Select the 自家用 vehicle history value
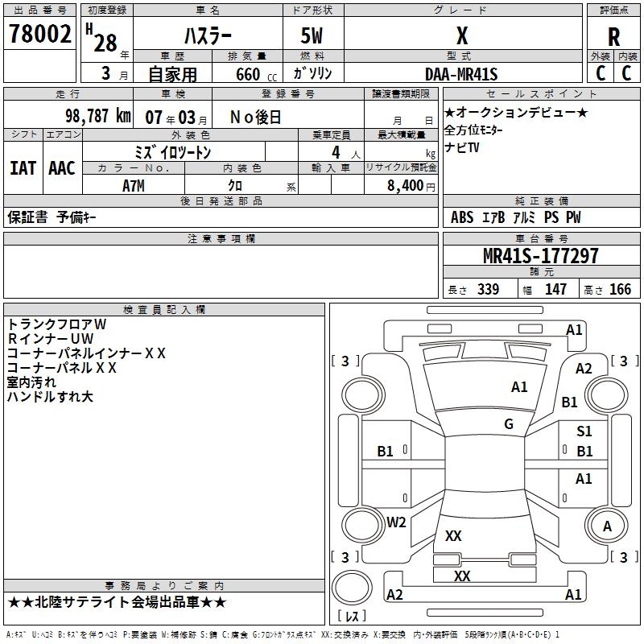Screen dimensions: 644x644 point(172,74)
